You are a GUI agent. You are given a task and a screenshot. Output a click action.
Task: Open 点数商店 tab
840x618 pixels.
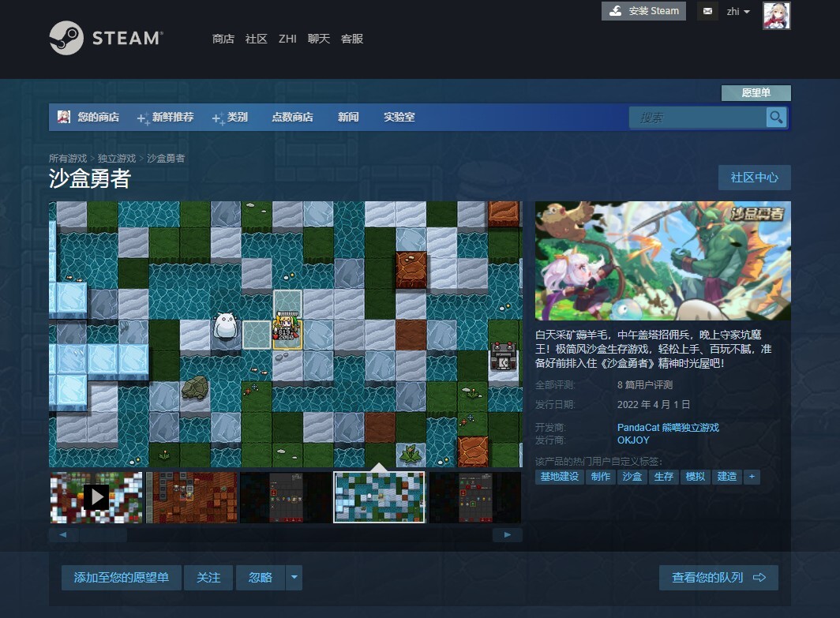(x=292, y=117)
